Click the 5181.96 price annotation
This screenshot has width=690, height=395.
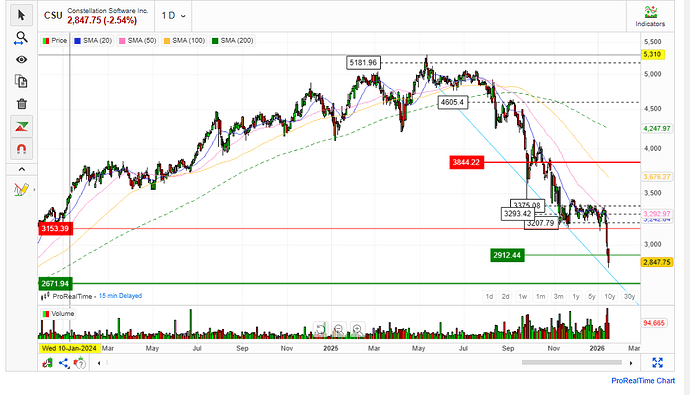click(363, 63)
